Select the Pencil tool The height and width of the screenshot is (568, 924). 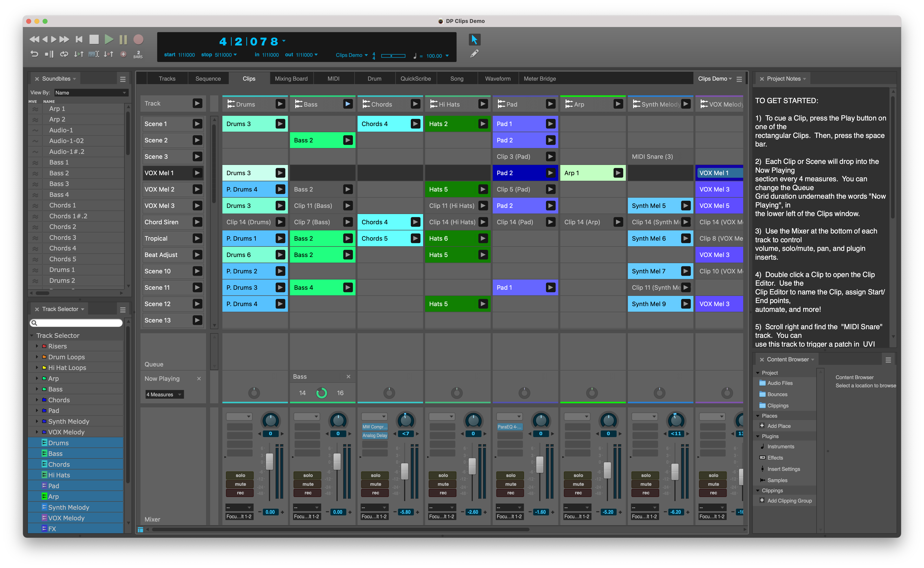[474, 54]
